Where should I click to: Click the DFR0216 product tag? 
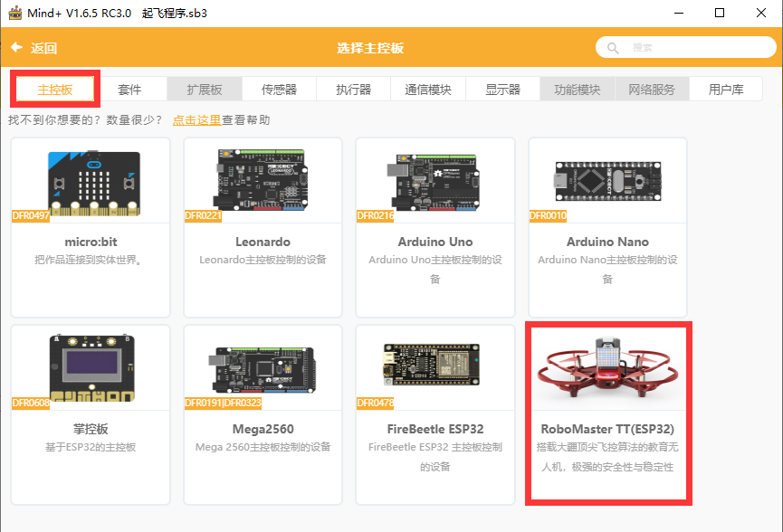tap(375, 215)
